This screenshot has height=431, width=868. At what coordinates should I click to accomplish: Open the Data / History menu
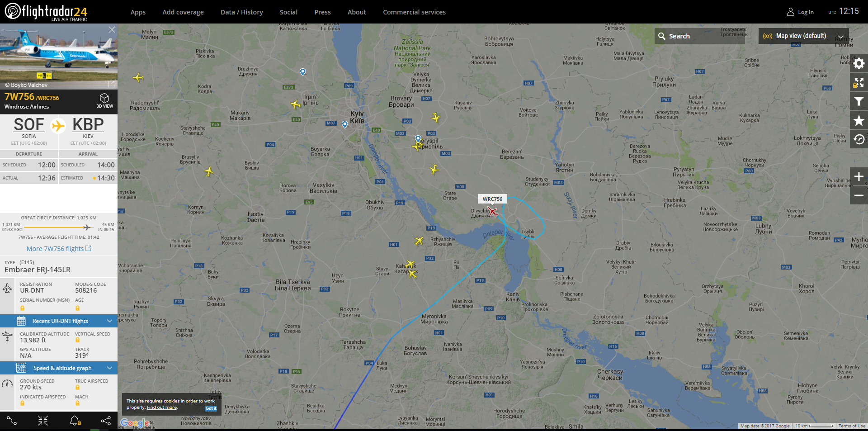coord(242,12)
